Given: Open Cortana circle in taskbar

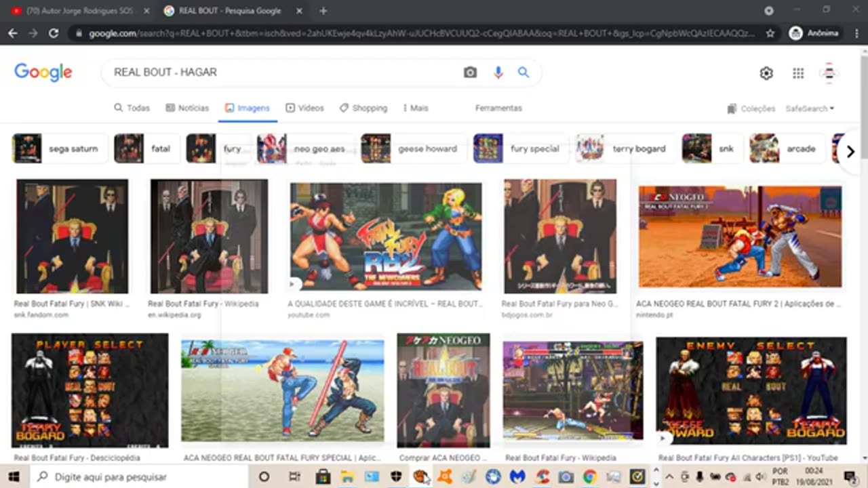Looking at the screenshot, I should (264, 476).
